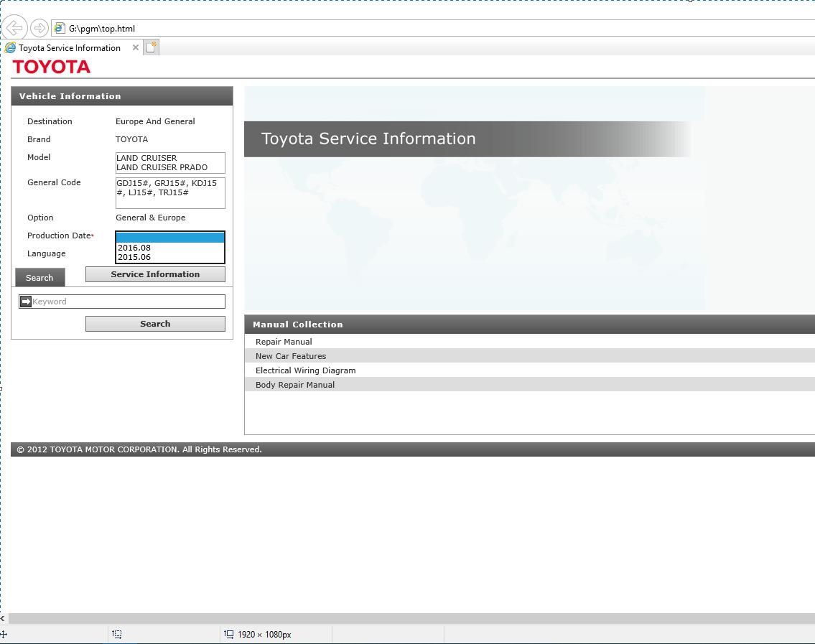Click the copyright notice in the footer
The height and width of the screenshot is (644, 815).
click(x=139, y=449)
